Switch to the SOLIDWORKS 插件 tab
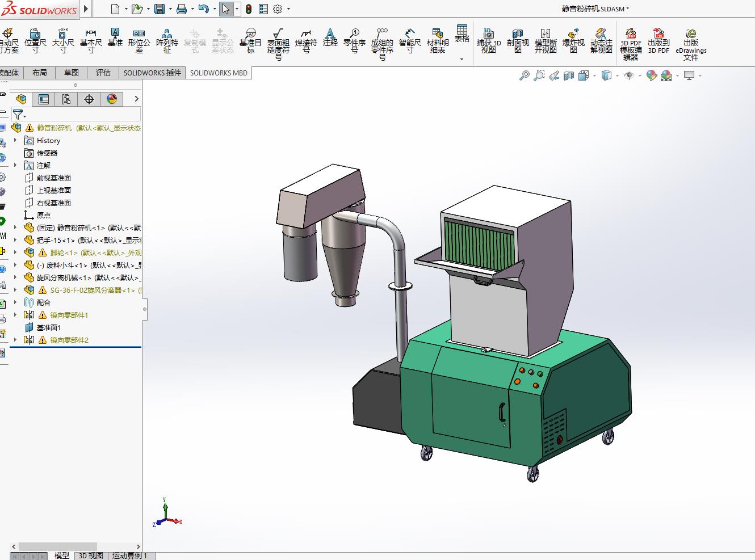755x560 pixels. point(152,73)
